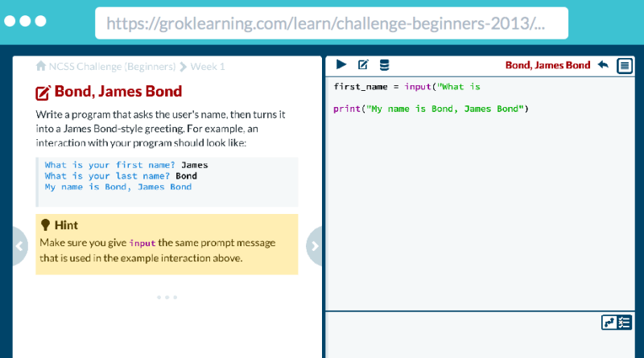Click the 'What is your first name?' example line

126,165
